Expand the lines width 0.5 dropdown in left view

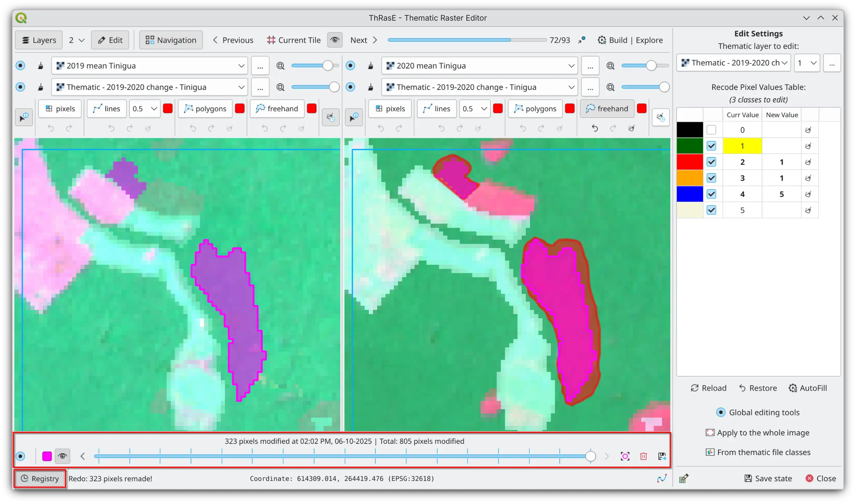[x=154, y=109]
